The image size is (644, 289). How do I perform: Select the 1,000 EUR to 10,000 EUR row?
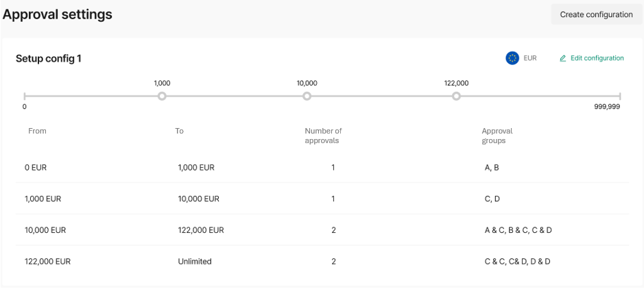pyautogui.click(x=322, y=199)
